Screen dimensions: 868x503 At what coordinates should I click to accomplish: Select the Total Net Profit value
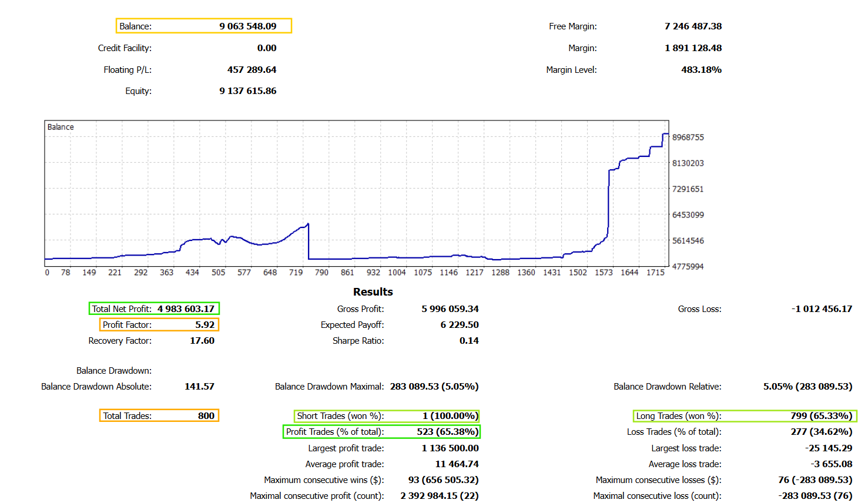click(x=186, y=308)
